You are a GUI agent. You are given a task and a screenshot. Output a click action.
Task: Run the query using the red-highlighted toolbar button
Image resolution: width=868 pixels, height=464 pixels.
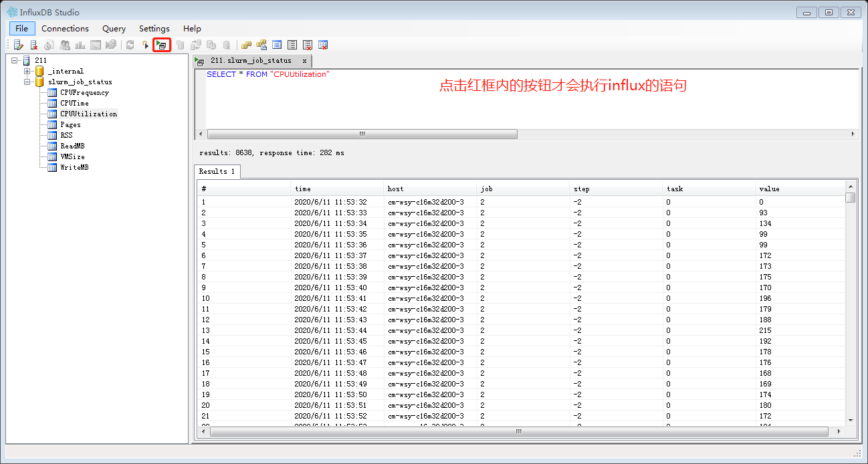161,45
